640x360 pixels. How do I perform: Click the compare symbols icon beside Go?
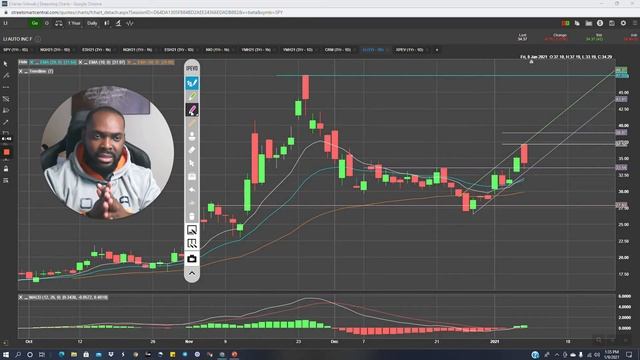[59, 23]
